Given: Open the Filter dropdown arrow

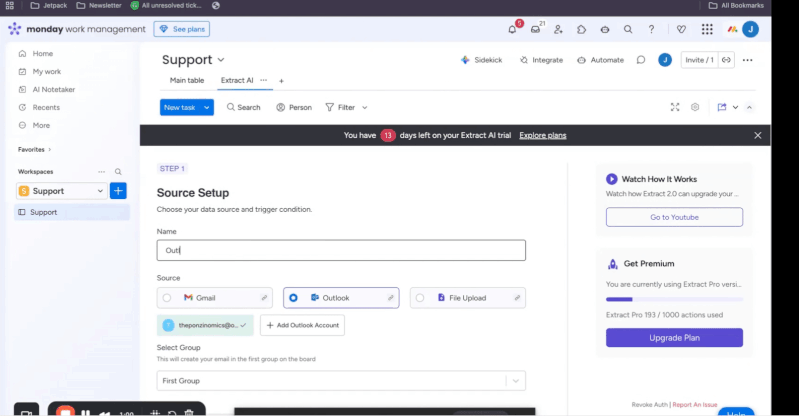Looking at the screenshot, I should [x=365, y=108].
